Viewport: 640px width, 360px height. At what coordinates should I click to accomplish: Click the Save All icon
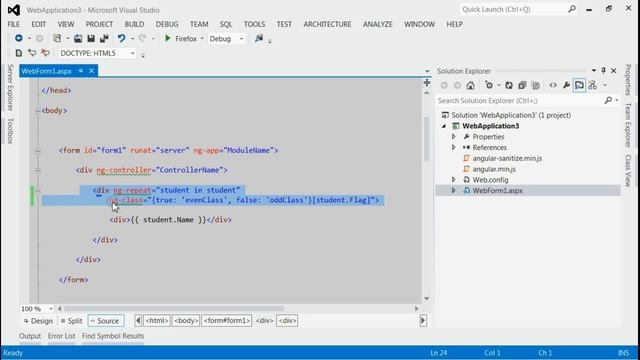coord(104,38)
